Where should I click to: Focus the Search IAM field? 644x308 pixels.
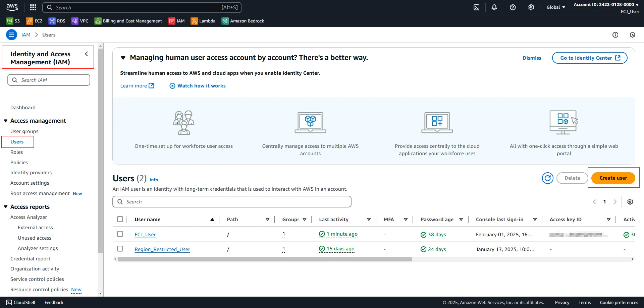[x=49, y=80]
